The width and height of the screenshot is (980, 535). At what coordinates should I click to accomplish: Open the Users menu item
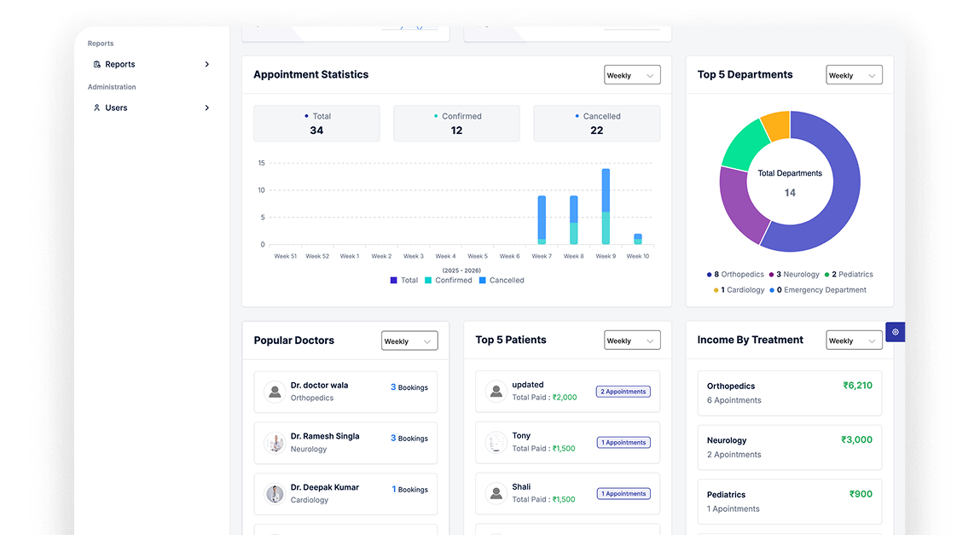click(x=117, y=108)
